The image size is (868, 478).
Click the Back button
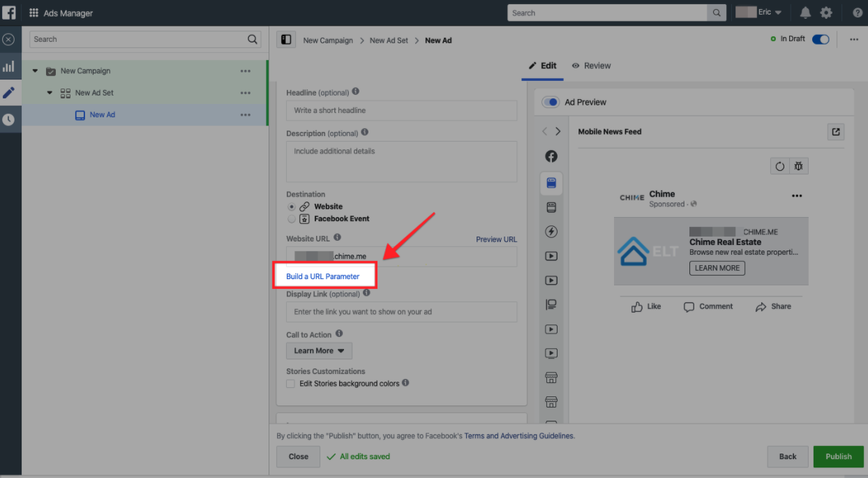(x=788, y=456)
